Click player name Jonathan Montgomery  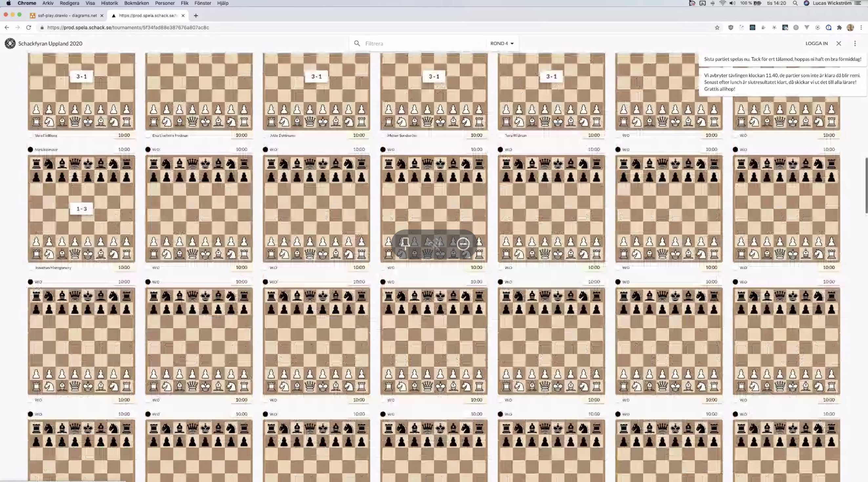[53, 268]
